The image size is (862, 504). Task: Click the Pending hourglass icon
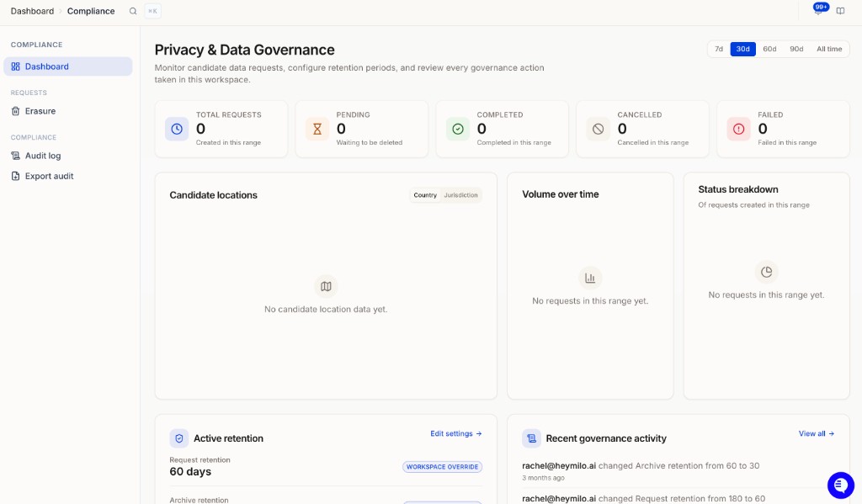tap(317, 129)
